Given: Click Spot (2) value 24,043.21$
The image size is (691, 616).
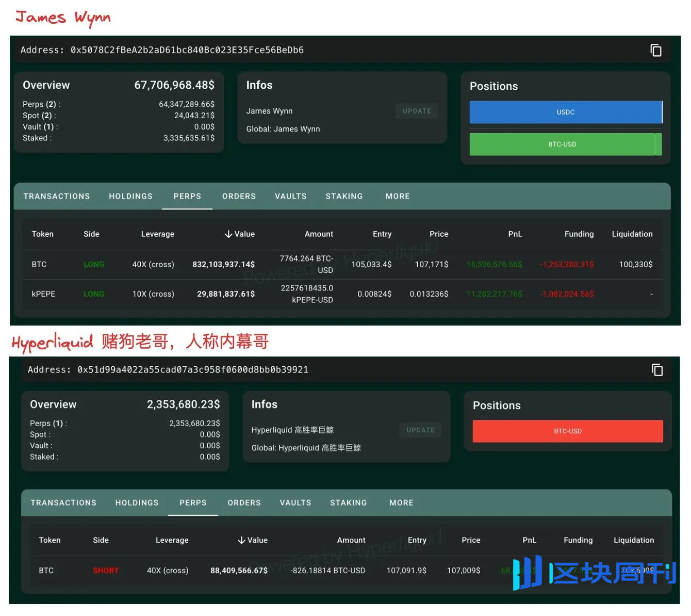Looking at the screenshot, I should tap(194, 116).
